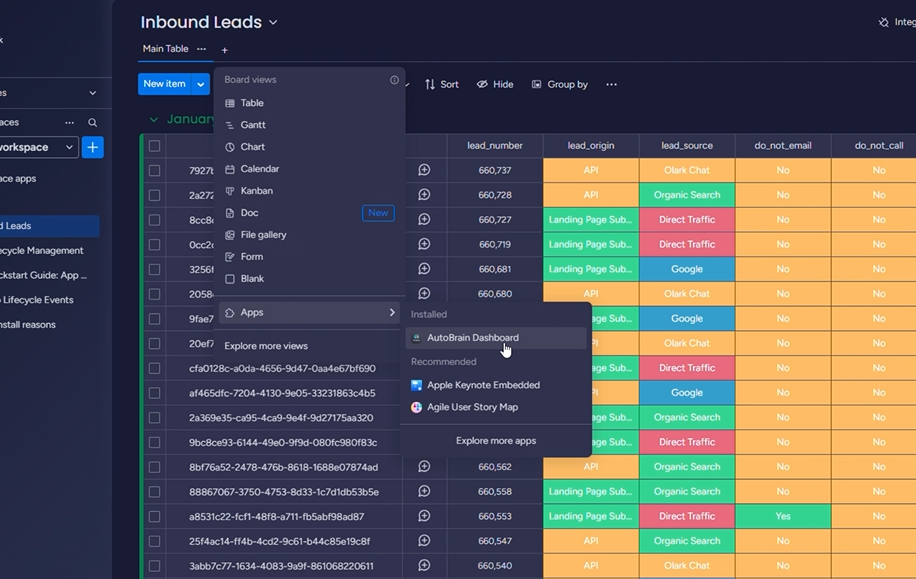Screen dimensions: 916x579
Task: Add a new view with plus tab
Action: [x=224, y=50]
